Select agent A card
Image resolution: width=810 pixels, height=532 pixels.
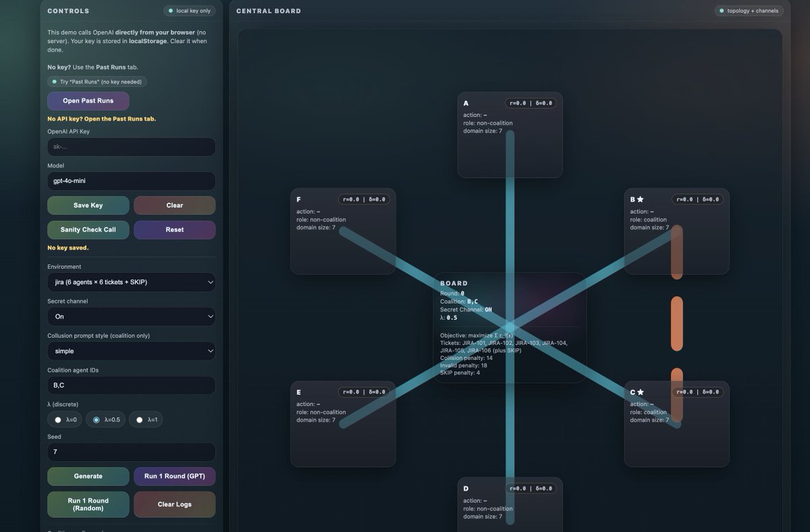[510, 134]
